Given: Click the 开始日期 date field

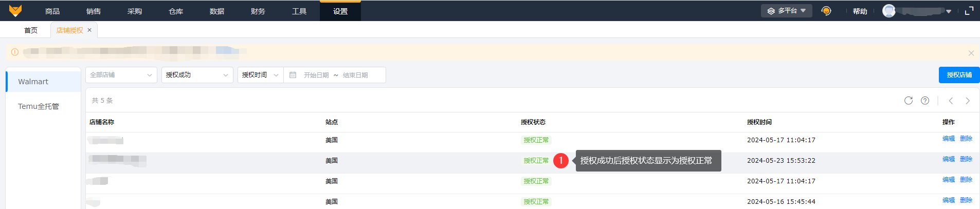Looking at the screenshot, I should coord(316,75).
